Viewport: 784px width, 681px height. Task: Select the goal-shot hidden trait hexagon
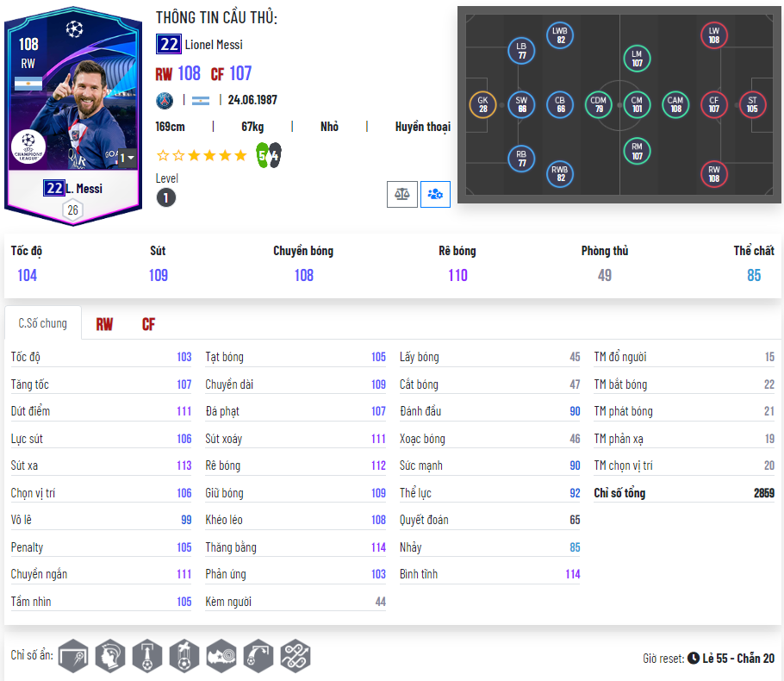pyautogui.click(x=73, y=655)
